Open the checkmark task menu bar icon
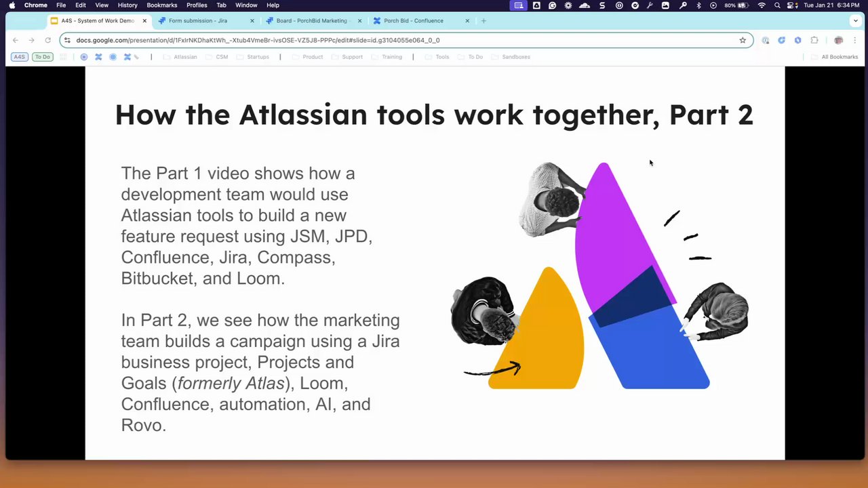 coord(635,5)
